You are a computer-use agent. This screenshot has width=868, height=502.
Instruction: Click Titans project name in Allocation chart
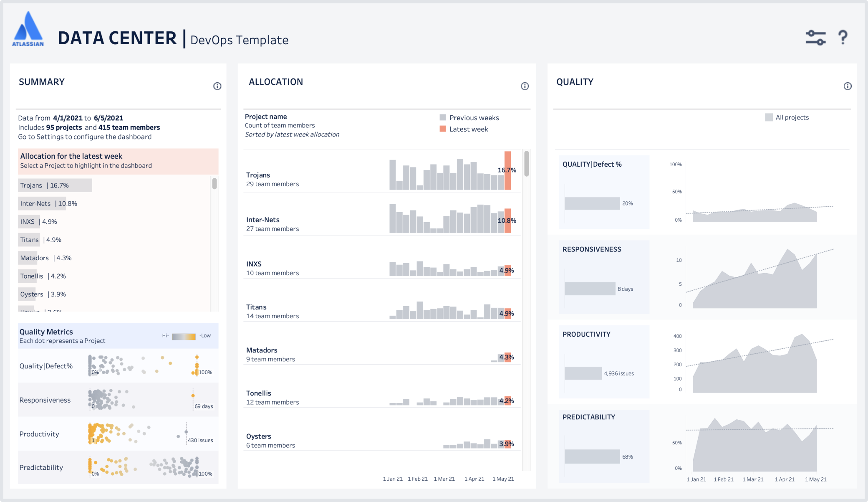256,307
